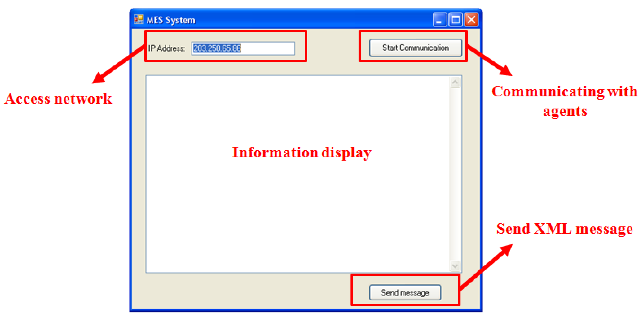Click the vertical scrollbar track of text area
The width and height of the screenshot is (644, 318).
click(455, 175)
